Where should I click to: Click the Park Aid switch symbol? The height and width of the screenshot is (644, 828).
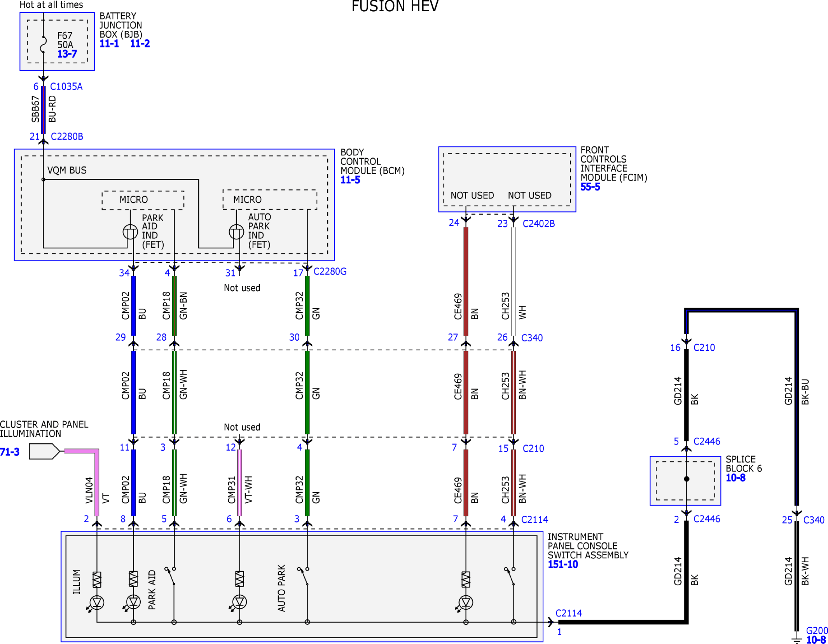pyautogui.click(x=171, y=576)
